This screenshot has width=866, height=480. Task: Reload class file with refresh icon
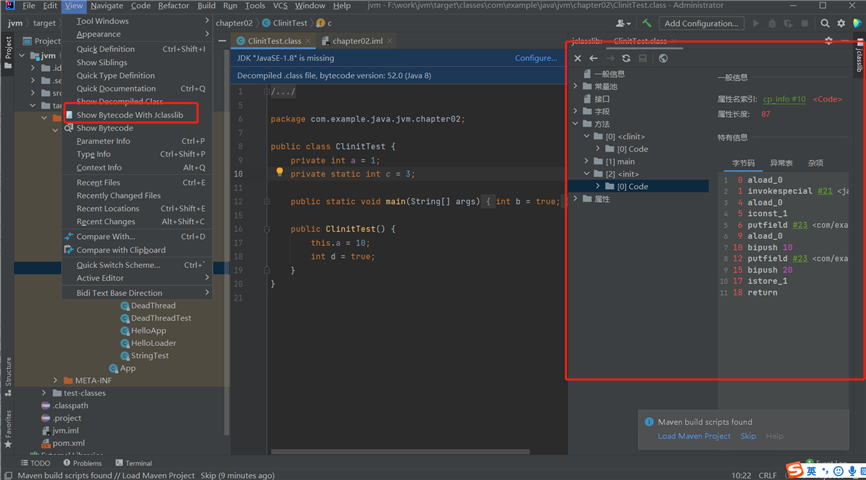626,58
